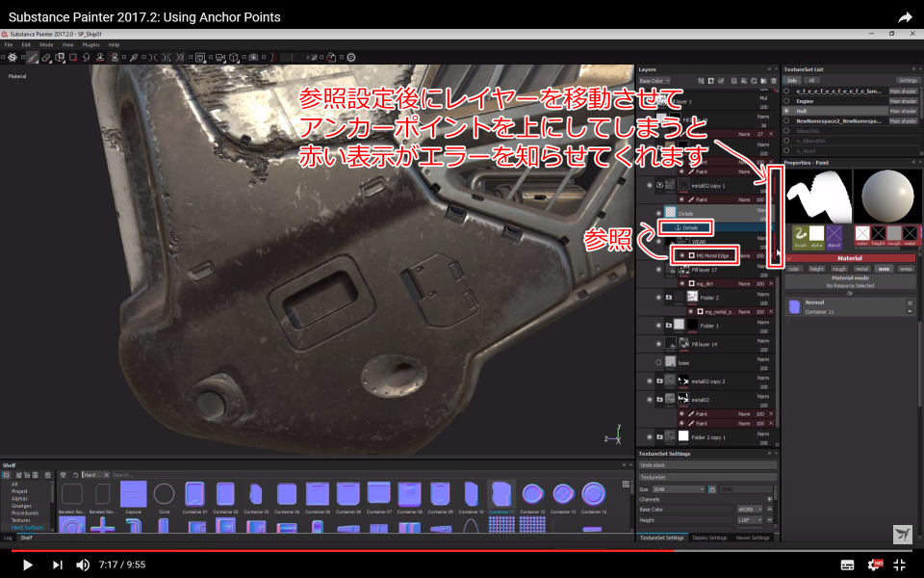Select NewNamespace2 texture set radio button
Screen dimensions: 924x578
coord(786,121)
